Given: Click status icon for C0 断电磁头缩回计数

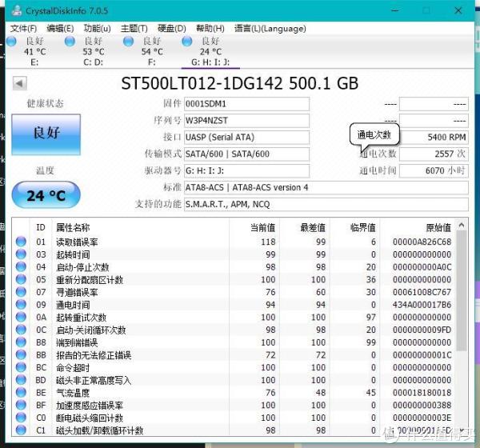Looking at the screenshot, I should click(21, 418).
